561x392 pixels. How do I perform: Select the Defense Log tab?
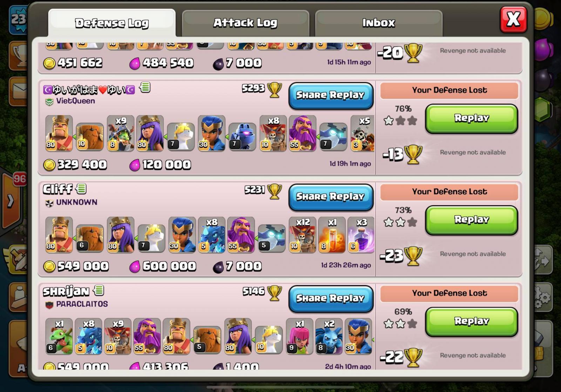click(112, 23)
